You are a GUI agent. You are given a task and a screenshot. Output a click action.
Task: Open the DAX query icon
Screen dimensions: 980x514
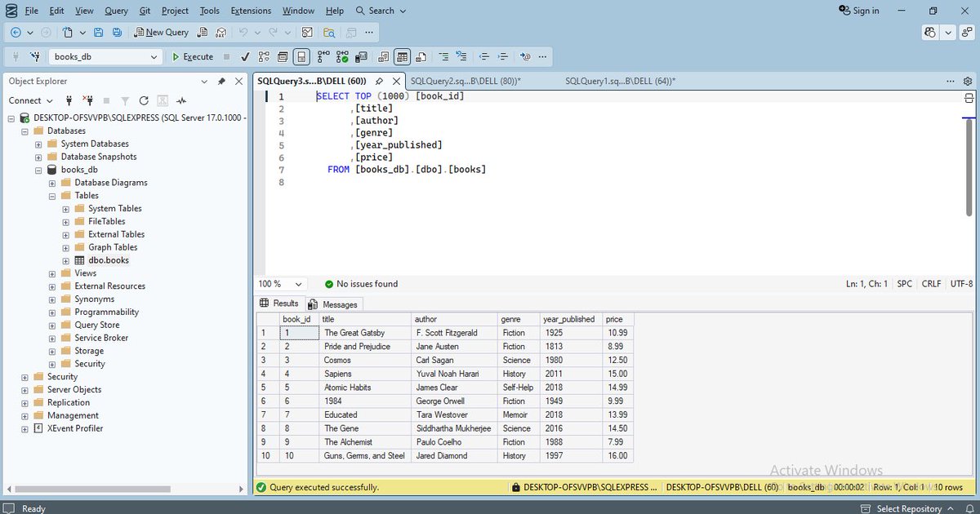(220, 33)
